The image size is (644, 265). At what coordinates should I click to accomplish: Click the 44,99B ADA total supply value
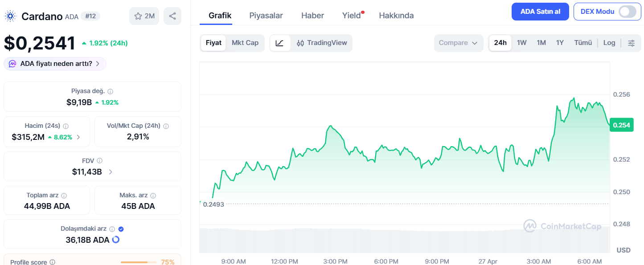coord(47,206)
